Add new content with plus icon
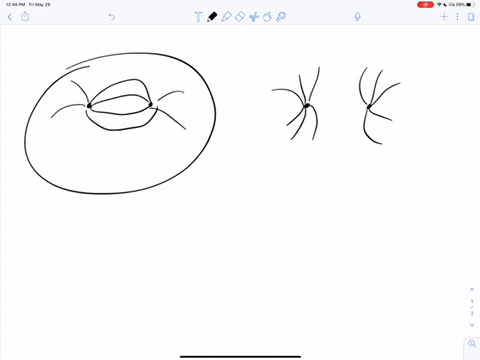The width and height of the screenshot is (480, 360). point(444,17)
